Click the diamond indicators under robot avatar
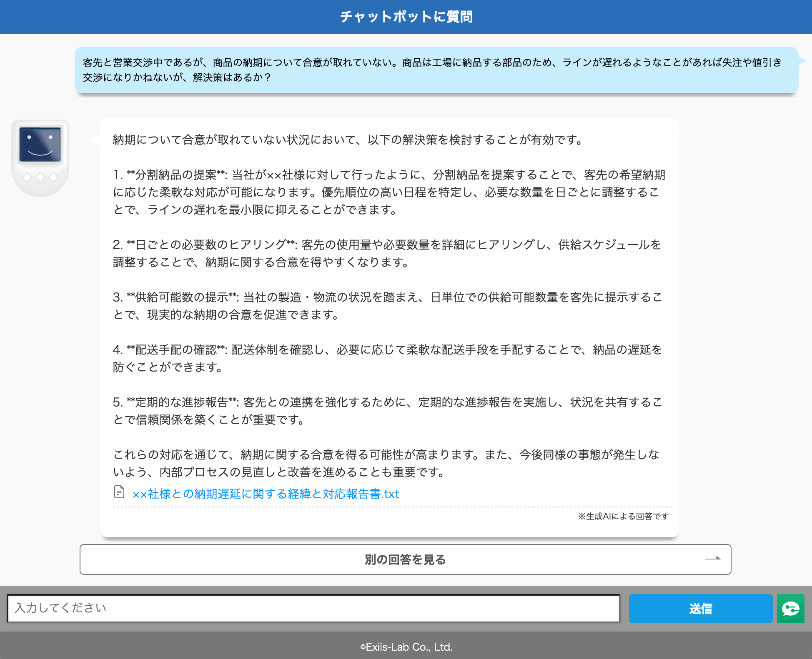Viewport: 812px width, 659px height. coord(40,177)
